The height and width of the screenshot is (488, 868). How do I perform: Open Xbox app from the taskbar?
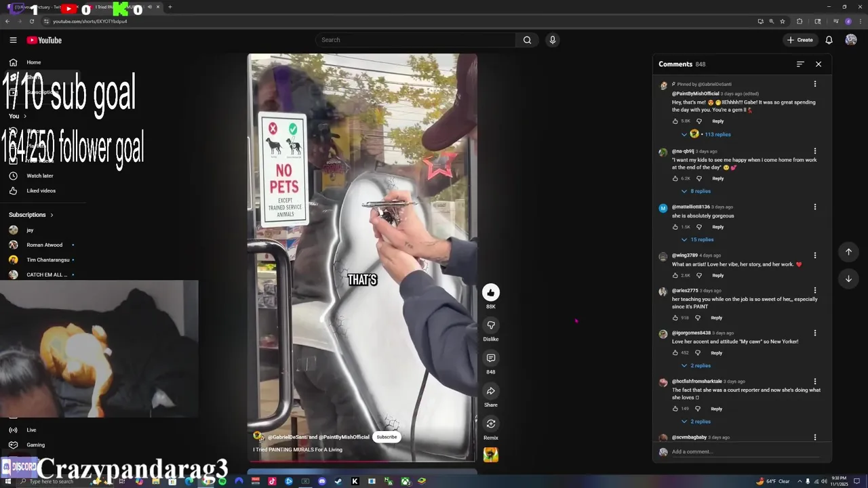[405, 481]
